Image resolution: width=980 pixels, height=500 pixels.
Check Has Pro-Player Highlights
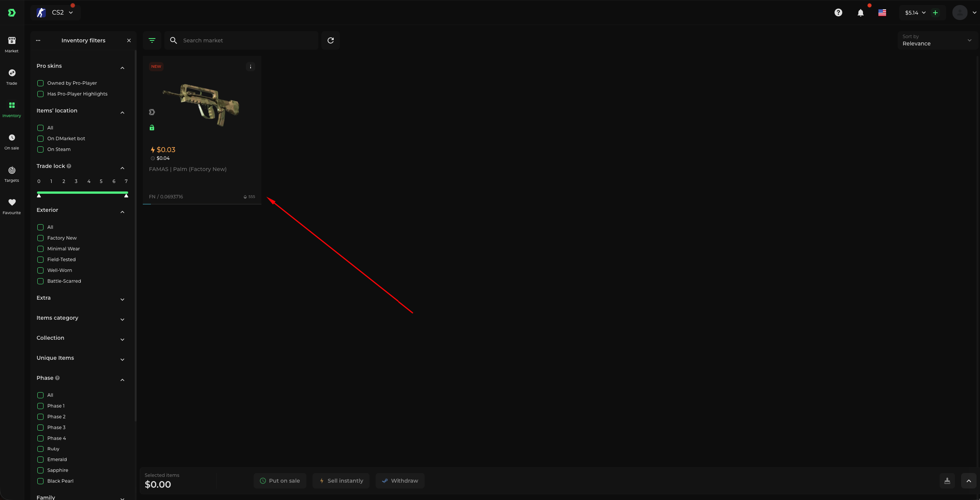(40, 94)
